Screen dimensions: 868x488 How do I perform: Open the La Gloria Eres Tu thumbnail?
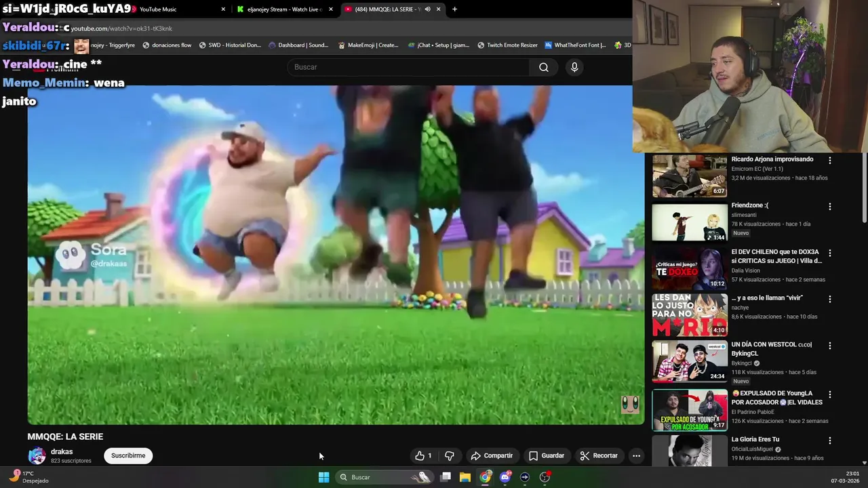[x=690, y=451]
